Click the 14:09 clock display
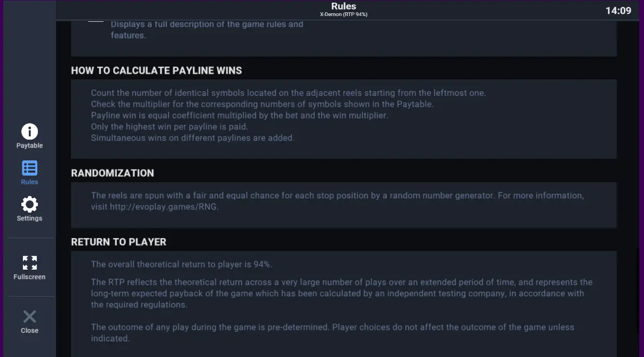Screen dimensions: 644x357 click(x=618, y=11)
